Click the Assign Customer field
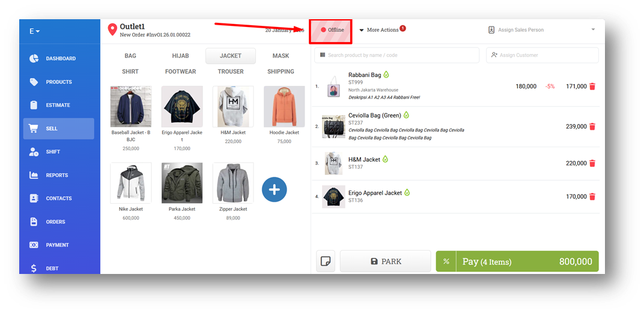This screenshot has width=644, height=313. pyautogui.click(x=542, y=55)
